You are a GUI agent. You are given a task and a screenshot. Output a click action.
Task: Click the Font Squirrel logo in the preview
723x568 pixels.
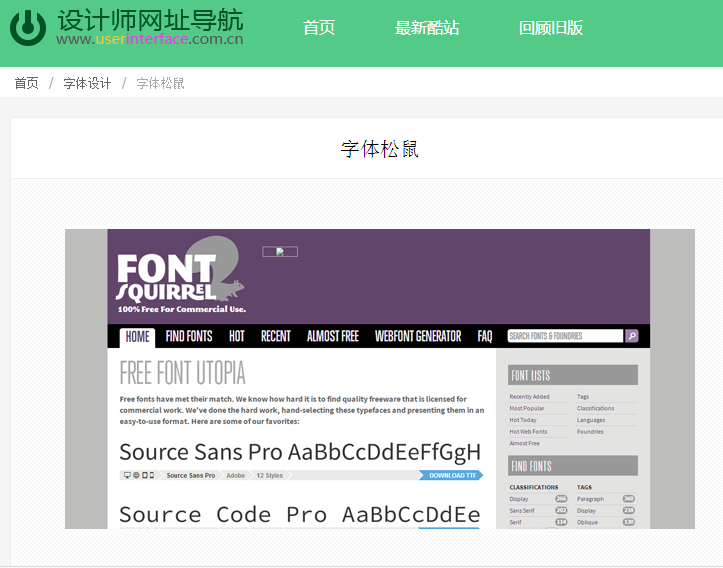(x=181, y=275)
